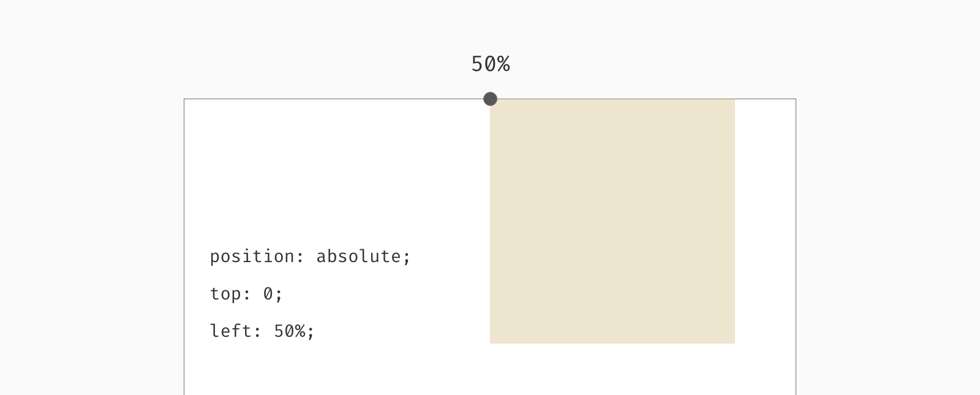The image size is (980, 395).
Task: Click the 50% label above the dot
Action: (490, 64)
